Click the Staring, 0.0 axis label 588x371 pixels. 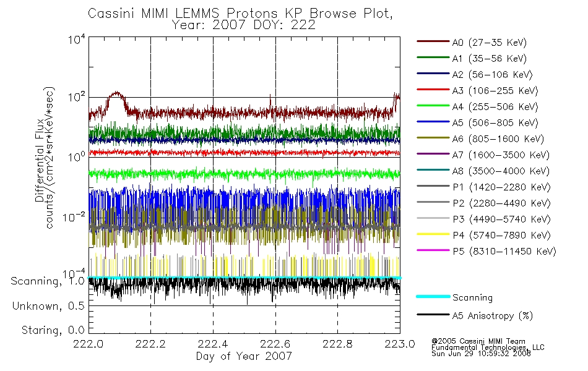53,330
